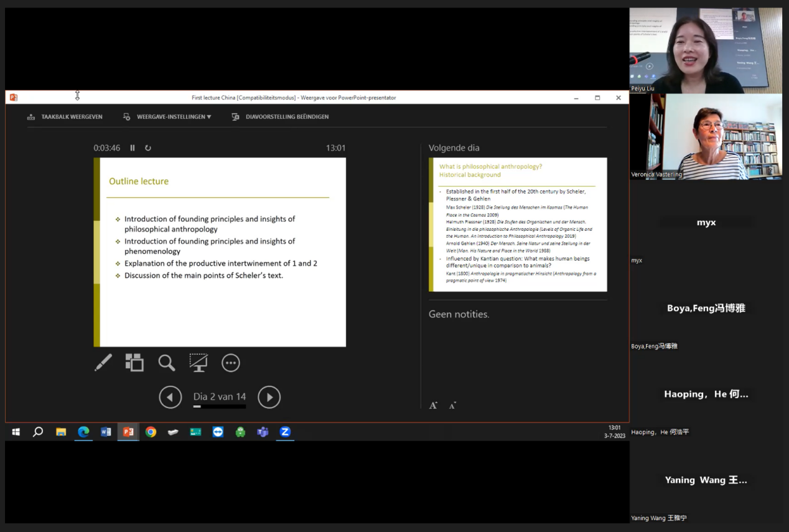Click the zoom into slide magnifier

tap(166, 363)
